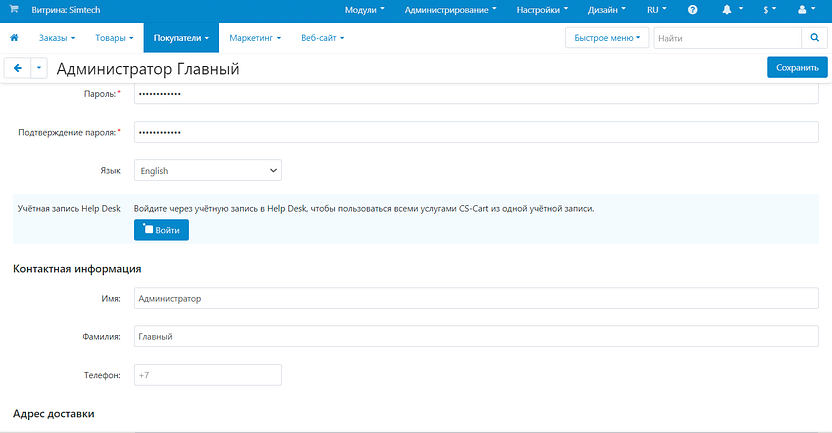Click the Войти Help Desk button
Viewport: 832px width, 433px height.
161,230
